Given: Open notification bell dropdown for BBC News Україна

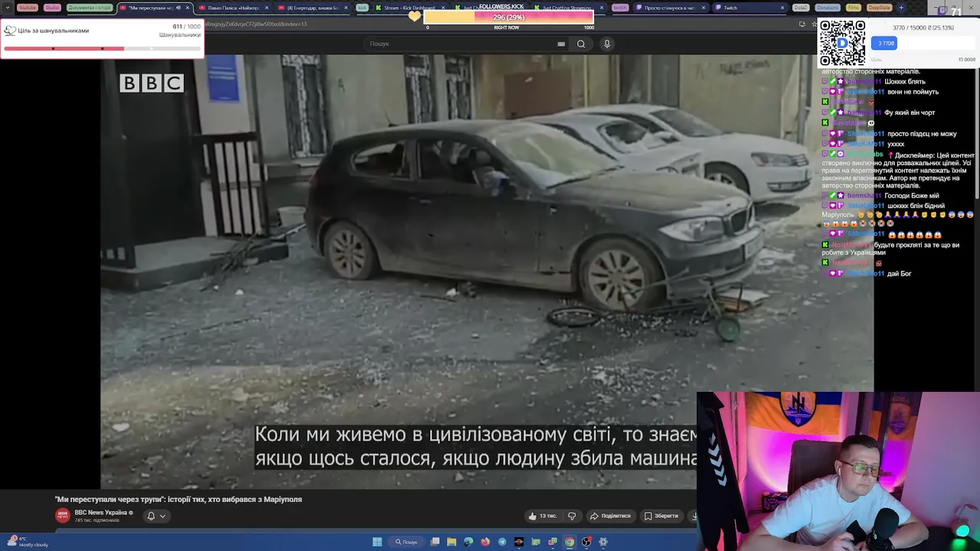Looking at the screenshot, I should point(156,516).
